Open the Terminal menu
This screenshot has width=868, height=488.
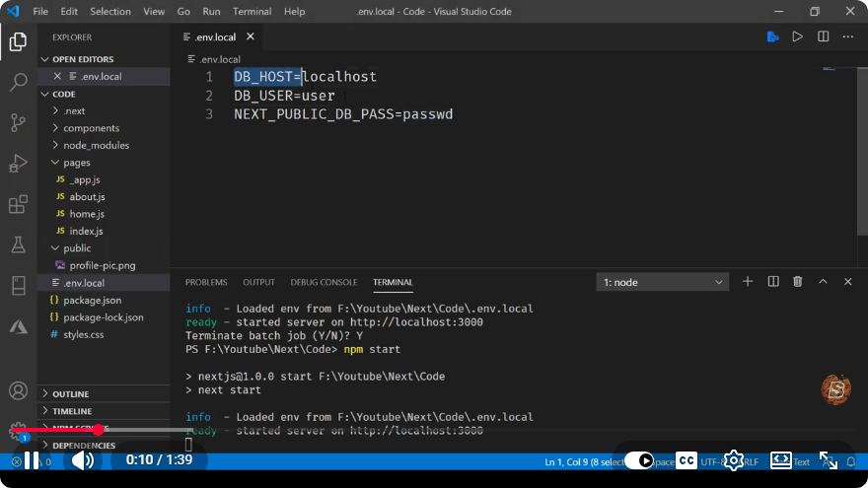252,11
